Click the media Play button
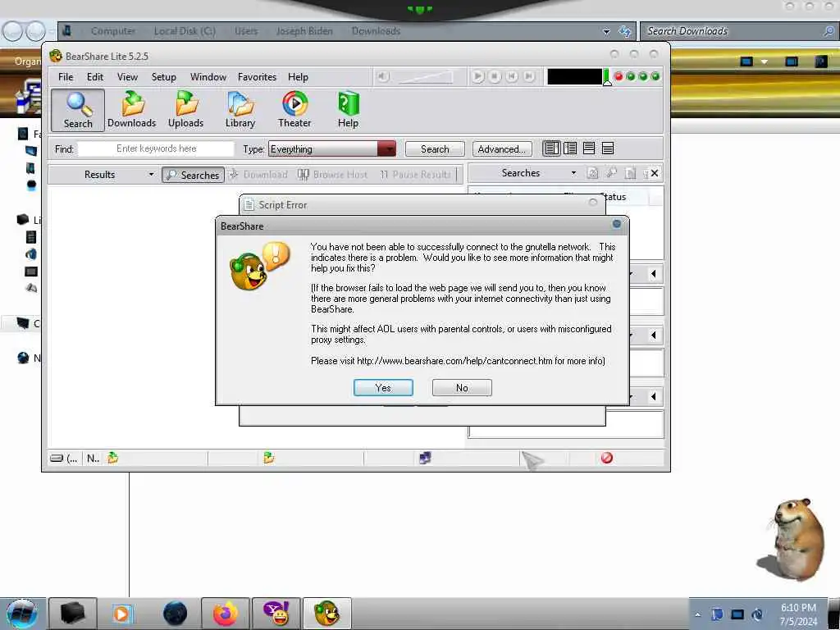840x630 pixels. click(477, 76)
